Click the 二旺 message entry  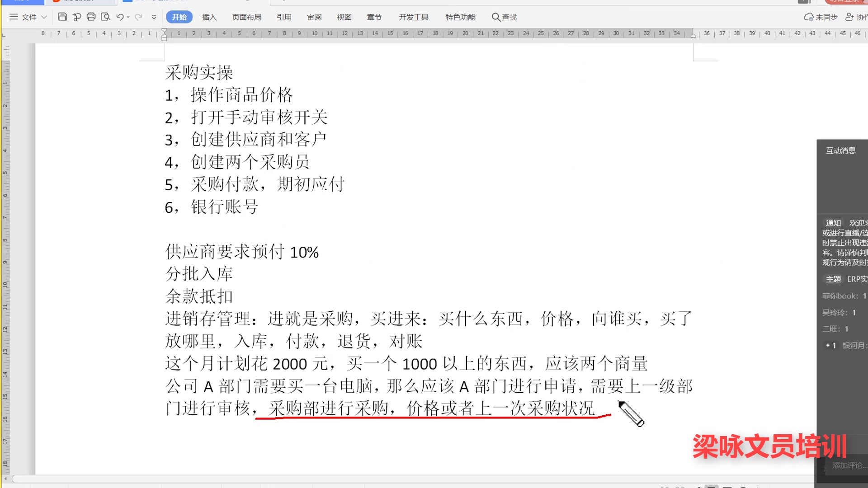(x=836, y=329)
